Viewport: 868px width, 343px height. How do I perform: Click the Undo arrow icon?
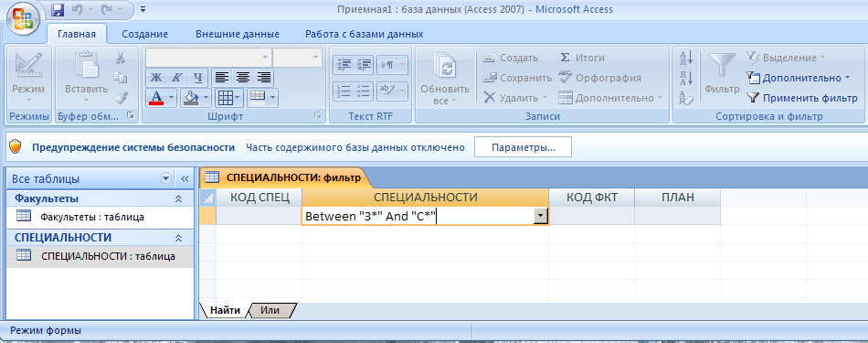pyautogui.click(x=79, y=9)
